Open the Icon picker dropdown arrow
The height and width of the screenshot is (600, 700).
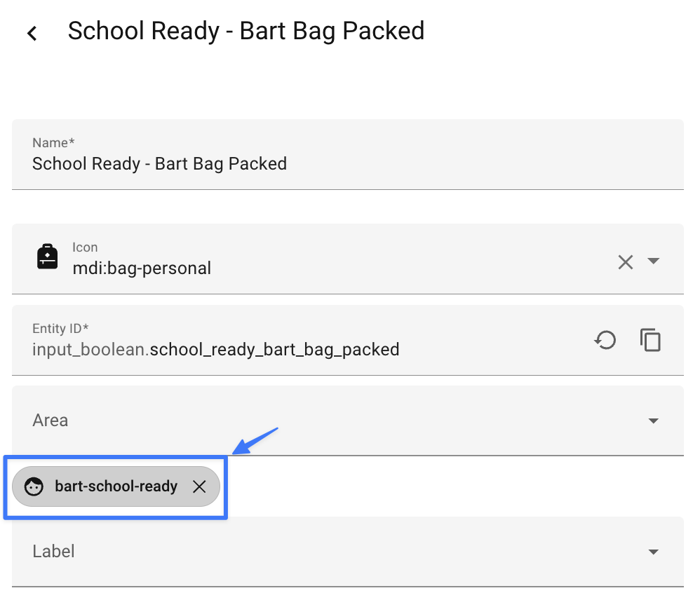point(653,261)
